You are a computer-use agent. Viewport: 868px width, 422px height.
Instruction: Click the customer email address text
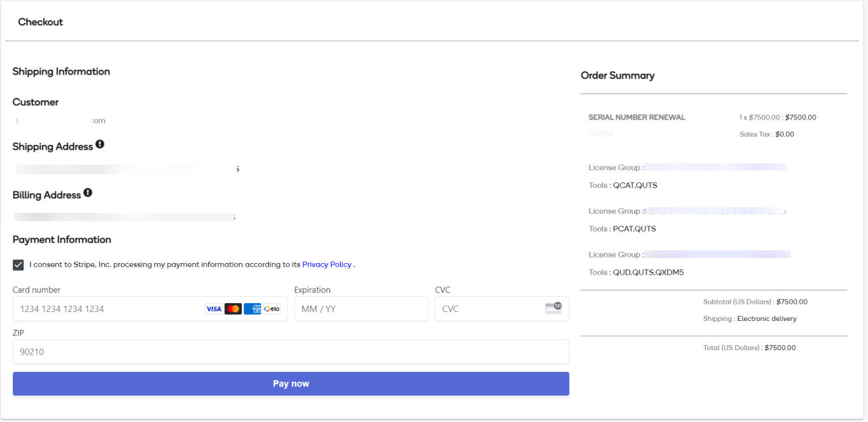point(60,121)
